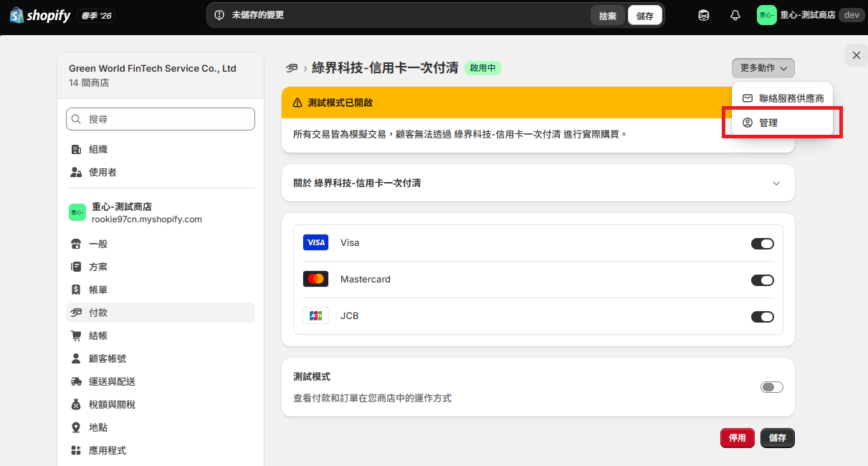Click the 14 間商店 text

pos(89,83)
